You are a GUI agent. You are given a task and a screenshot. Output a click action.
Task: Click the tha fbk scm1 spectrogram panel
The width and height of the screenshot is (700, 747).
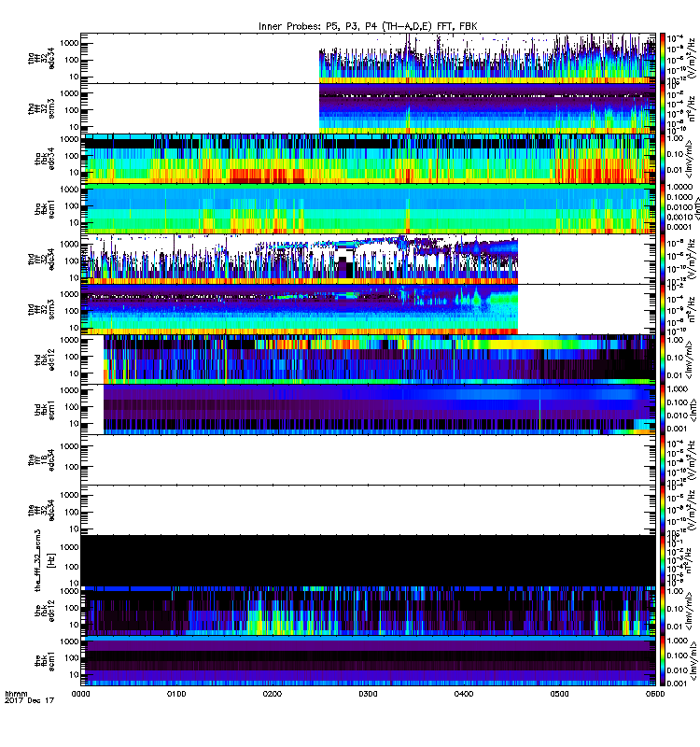pos(368,209)
